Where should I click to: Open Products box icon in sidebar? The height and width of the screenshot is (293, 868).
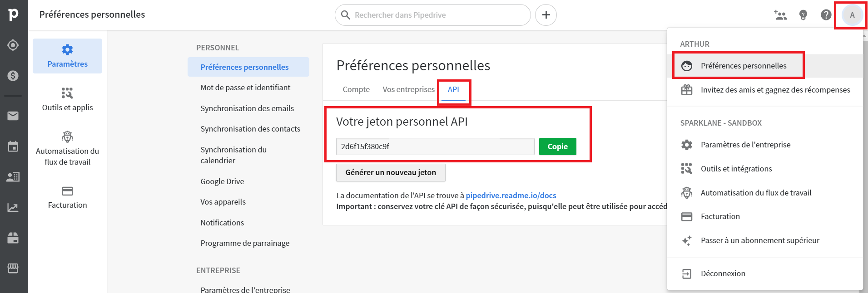tap(13, 238)
